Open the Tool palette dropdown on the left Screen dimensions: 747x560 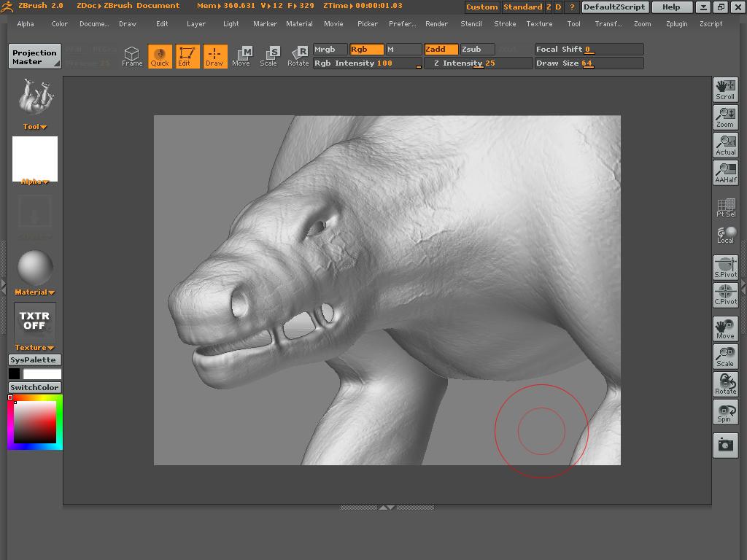[34, 126]
